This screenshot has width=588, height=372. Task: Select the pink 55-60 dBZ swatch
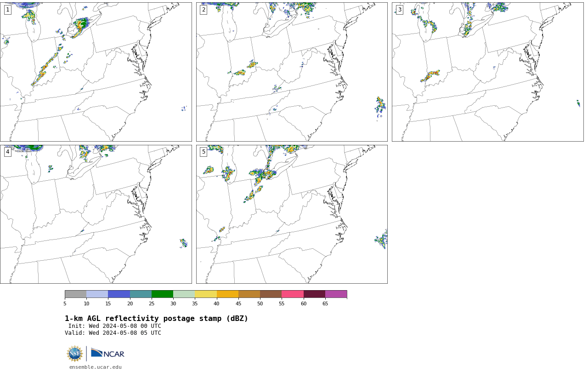293,294
